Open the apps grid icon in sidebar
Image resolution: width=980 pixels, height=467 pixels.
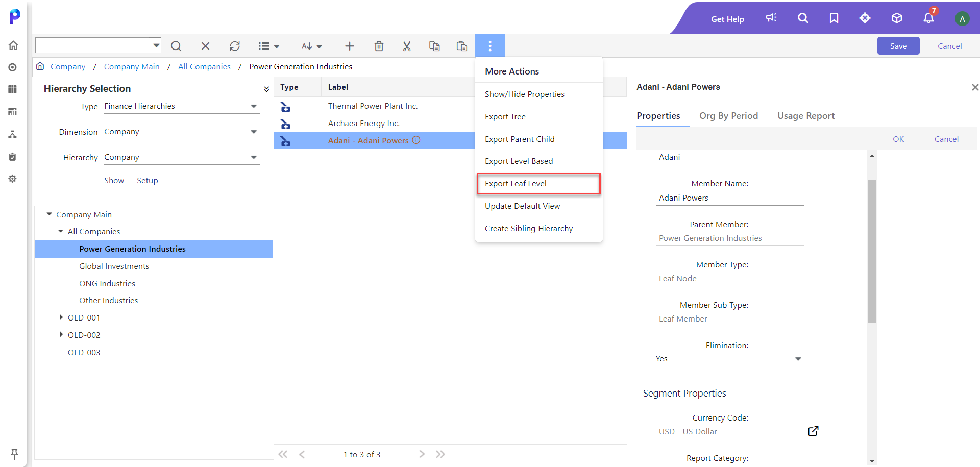(x=13, y=89)
